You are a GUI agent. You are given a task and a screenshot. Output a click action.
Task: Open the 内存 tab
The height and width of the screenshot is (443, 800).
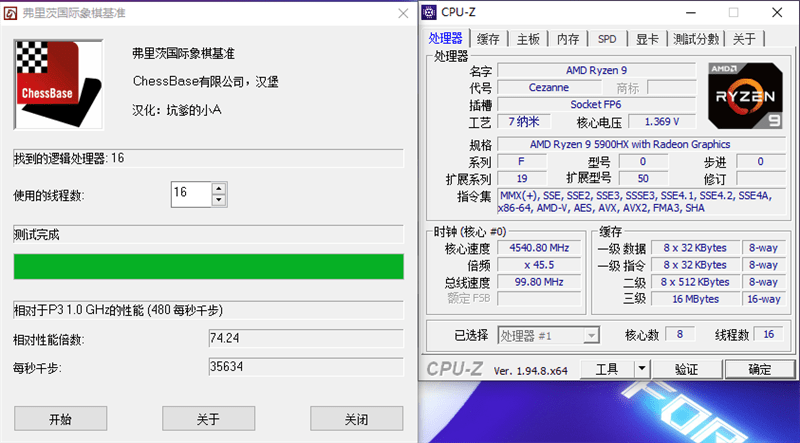point(568,39)
